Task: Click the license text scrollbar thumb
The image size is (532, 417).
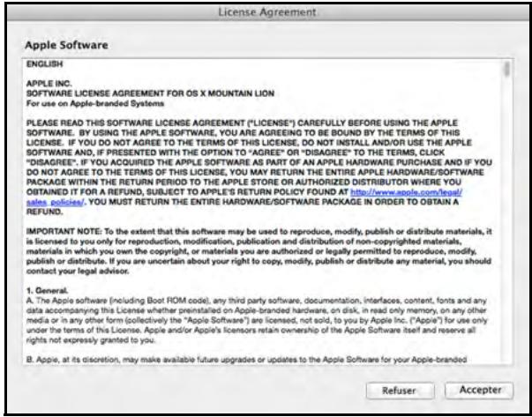Action: tap(507, 69)
